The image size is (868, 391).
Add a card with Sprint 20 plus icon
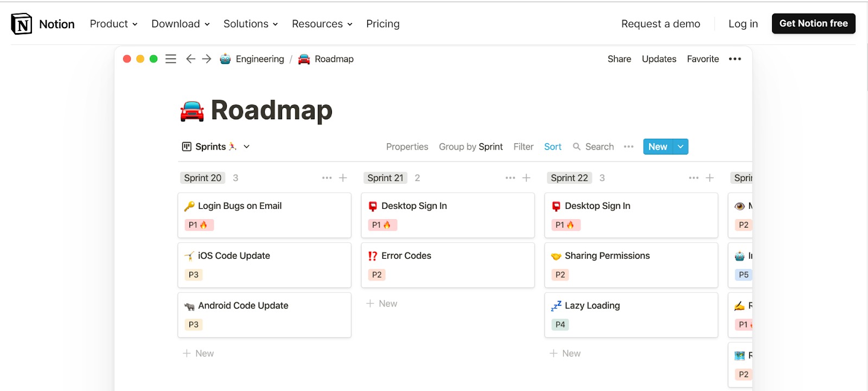[343, 178]
